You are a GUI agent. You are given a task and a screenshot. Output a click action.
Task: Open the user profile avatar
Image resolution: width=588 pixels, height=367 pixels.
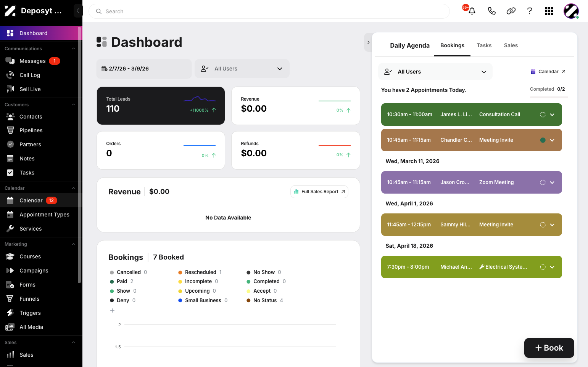tap(571, 11)
